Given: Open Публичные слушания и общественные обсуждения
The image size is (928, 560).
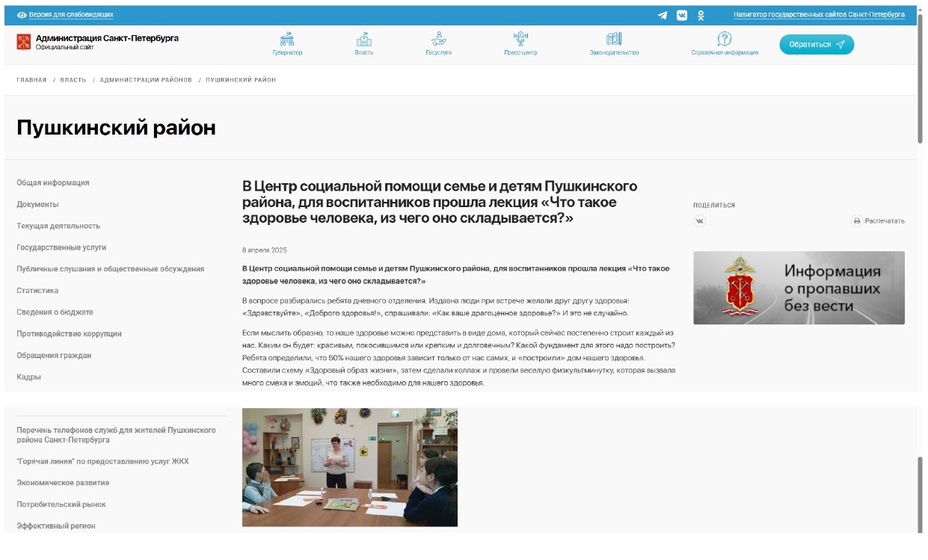Looking at the screenshot, I should coord(110,269).
